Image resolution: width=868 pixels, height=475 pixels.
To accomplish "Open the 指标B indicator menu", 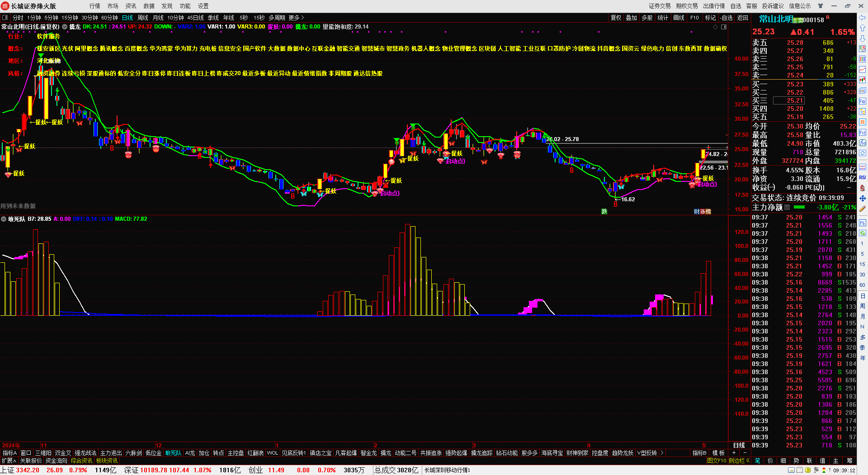I will [699, 453].
